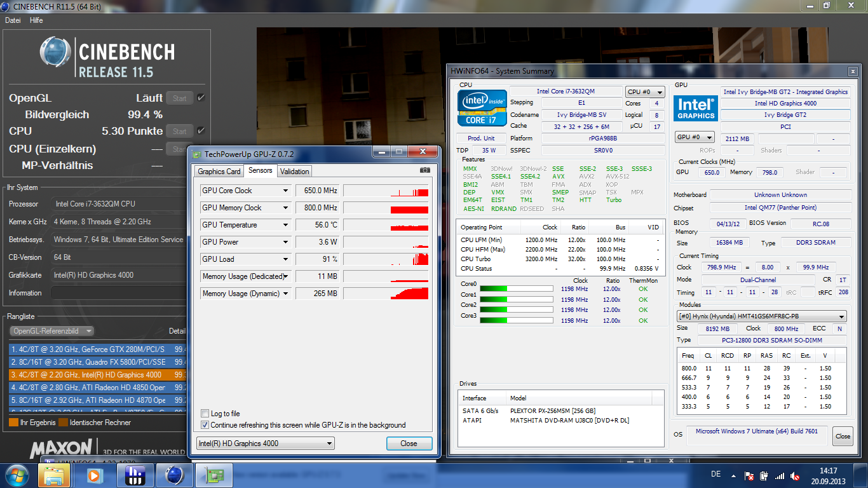Viewport: 868px width, 488px height.
Task: Click the orange Ihr Ergebnis legend swatch
Action: pos(13,423)
